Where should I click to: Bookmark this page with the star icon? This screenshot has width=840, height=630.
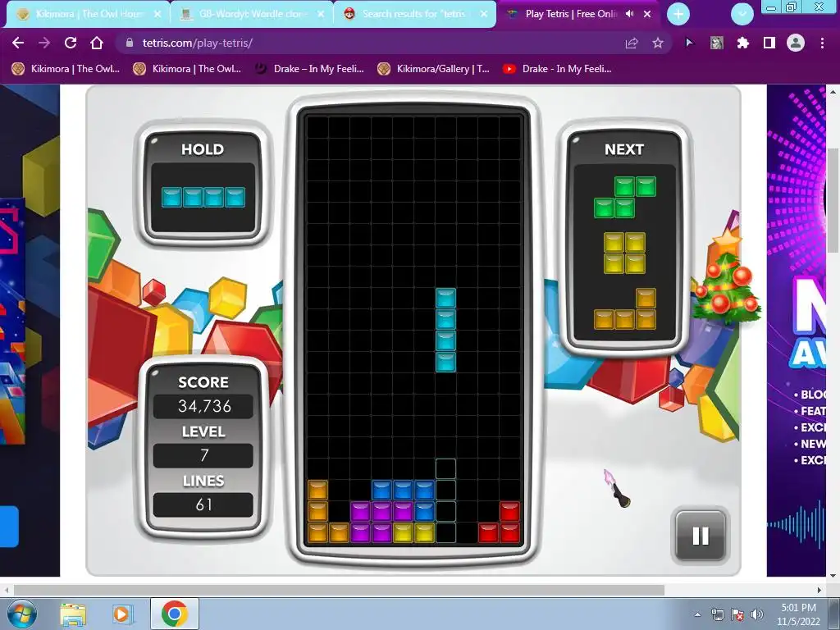click(658, 43)
